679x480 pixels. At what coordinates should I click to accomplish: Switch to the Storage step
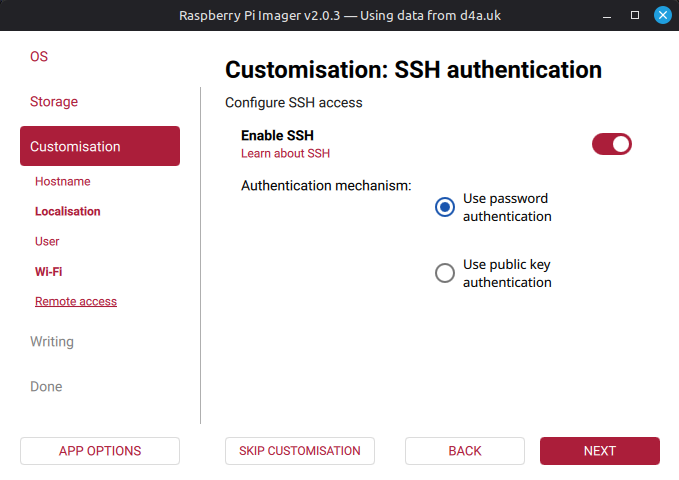pos(54,102)
